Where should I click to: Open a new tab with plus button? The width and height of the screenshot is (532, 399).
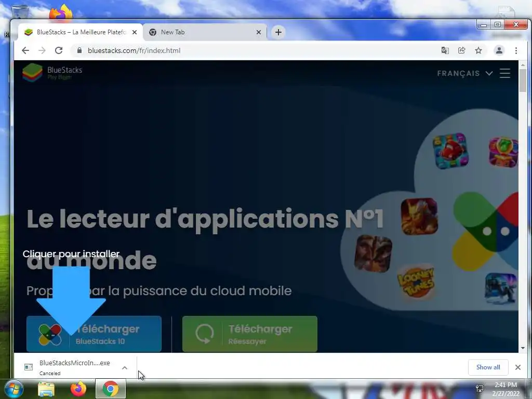tap(278, 32)
